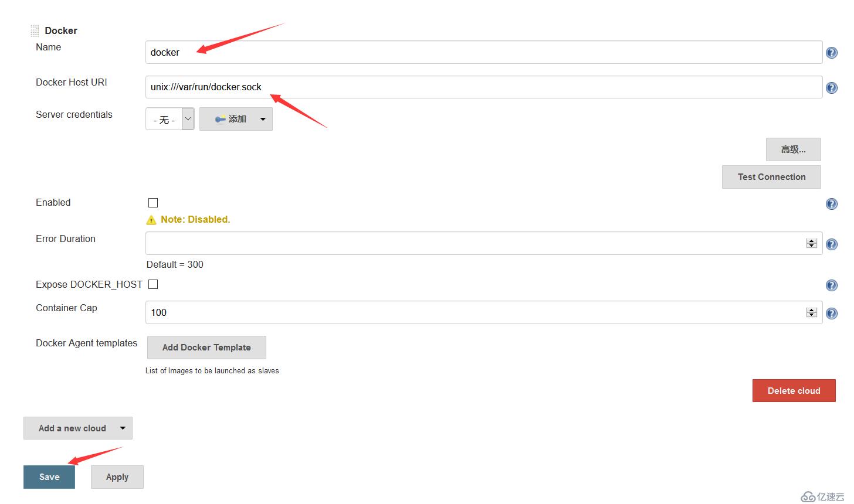Click the 'Note: Disabled.' warning text
854x504 pixels.
point(195,220)
